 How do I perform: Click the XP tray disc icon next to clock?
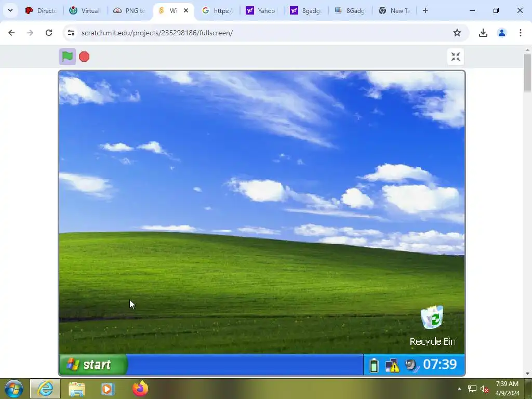pos(411,365)
